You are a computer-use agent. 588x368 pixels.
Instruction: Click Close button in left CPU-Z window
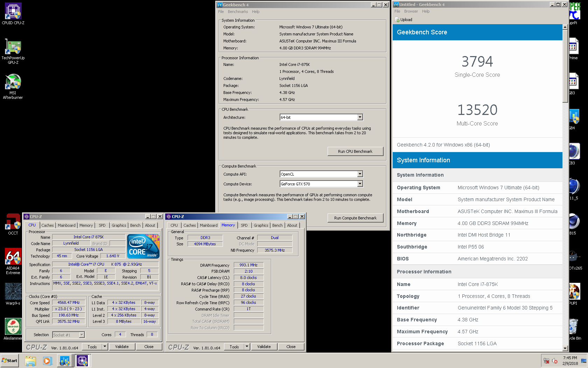(x=149, y=347)
